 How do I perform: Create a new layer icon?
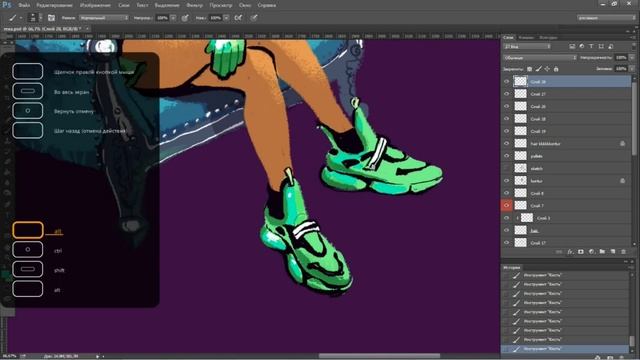tap(613, 252)
